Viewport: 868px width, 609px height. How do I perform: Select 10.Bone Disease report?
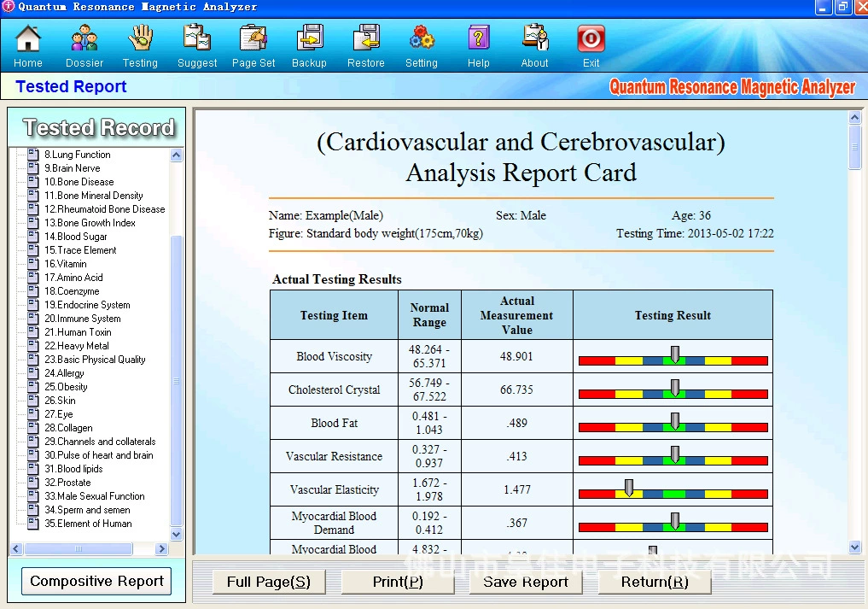pos(79,182)
